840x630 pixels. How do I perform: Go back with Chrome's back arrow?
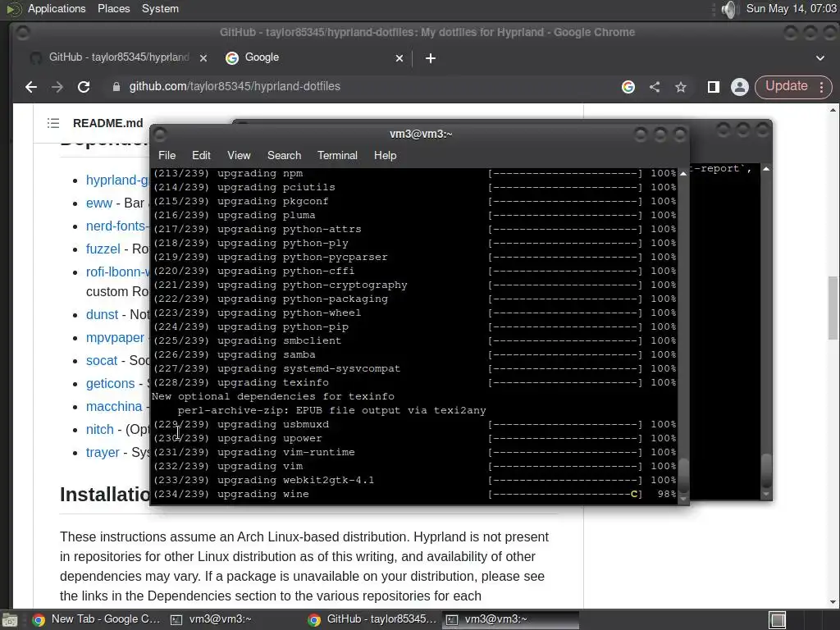tap(31, 87)
